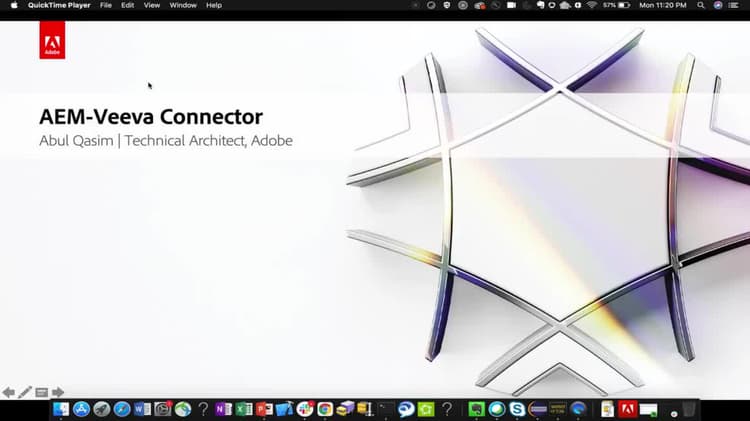Open Evernote from the Dock
Screen dimensions: 750x421
(x=476, y=409)
